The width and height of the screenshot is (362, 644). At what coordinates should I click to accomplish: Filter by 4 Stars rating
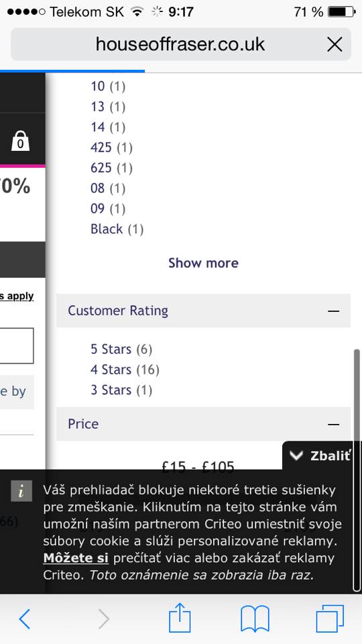coord(125,370)
